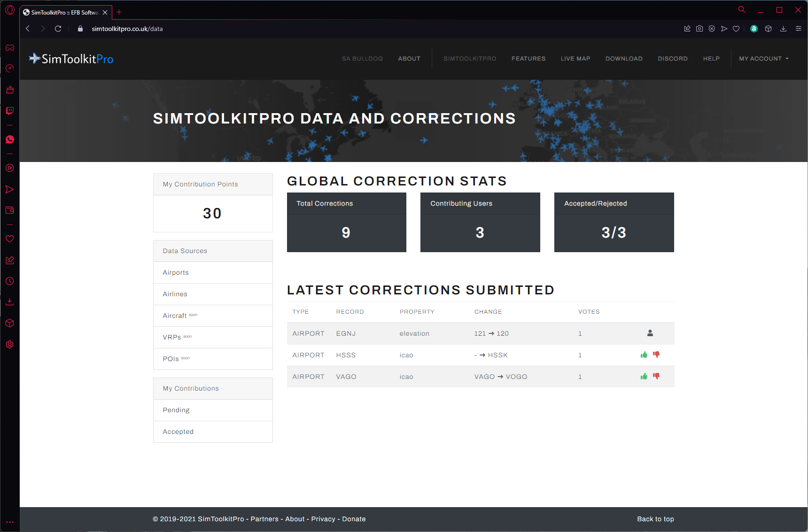Viewport: 808px width, 532px height.
Task: Click the HSSS record cell
Action: point(346,355)
